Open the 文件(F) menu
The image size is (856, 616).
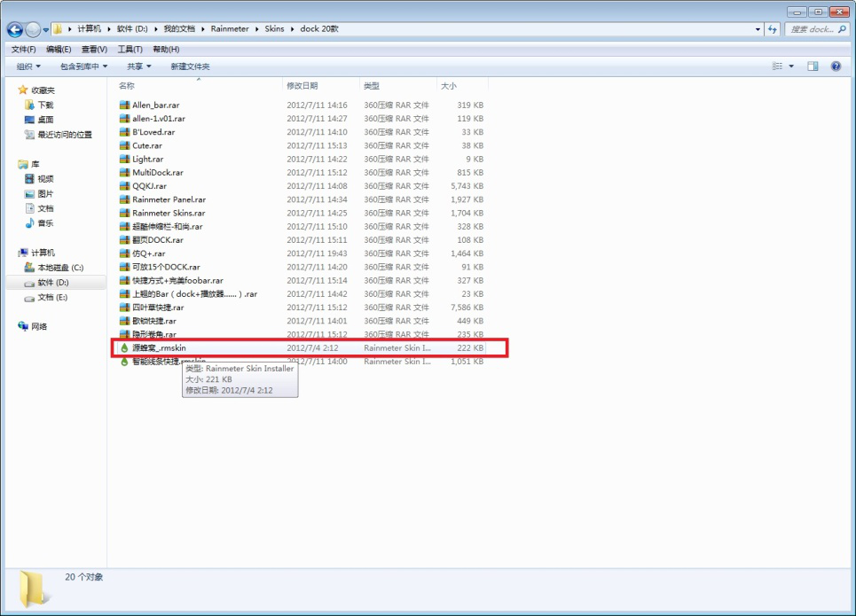pyautogui.click(x=23, y=49)
